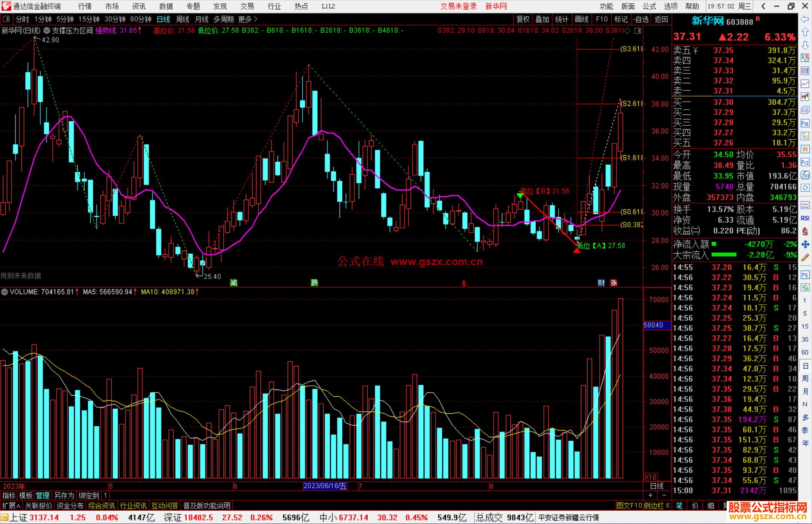
Task: Click the green 大宗流入 flow bar
Action: [724, 255]
